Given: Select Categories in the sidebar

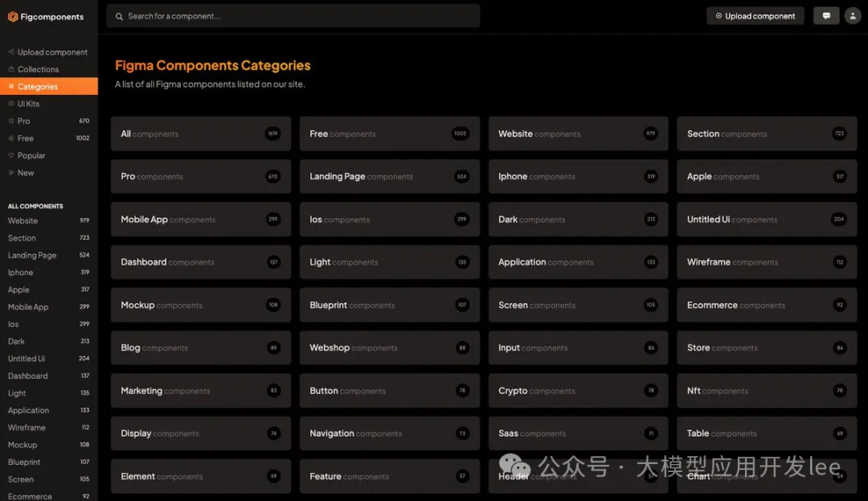Looking at the screenshot, I should [49, 86].
